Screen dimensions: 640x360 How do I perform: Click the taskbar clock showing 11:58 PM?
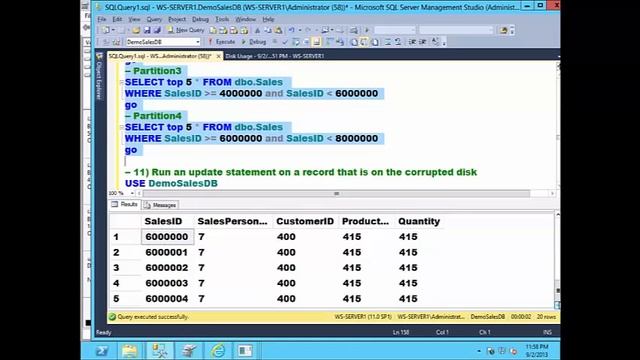click(x=537, y=351)
